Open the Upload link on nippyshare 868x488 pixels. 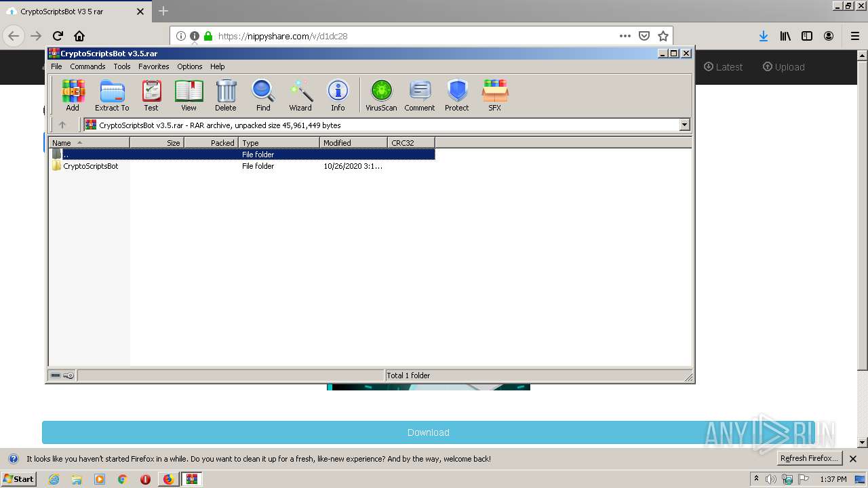click(783, 67)
